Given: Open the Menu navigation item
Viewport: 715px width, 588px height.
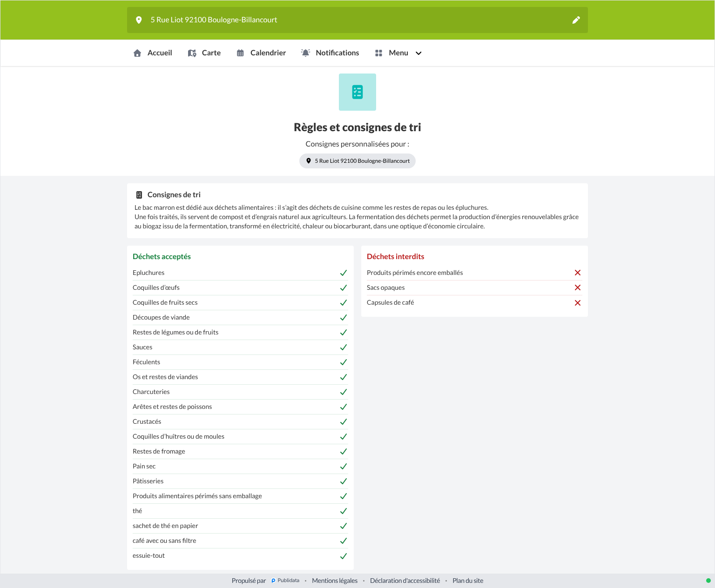Looking at the screenshot, I should coord(398,53).
